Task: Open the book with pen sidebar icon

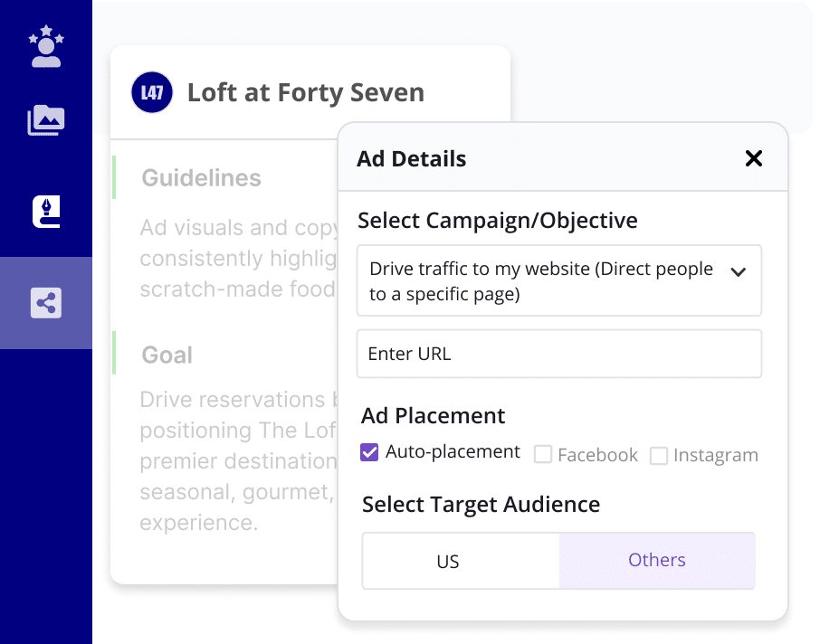Action: 46,212
